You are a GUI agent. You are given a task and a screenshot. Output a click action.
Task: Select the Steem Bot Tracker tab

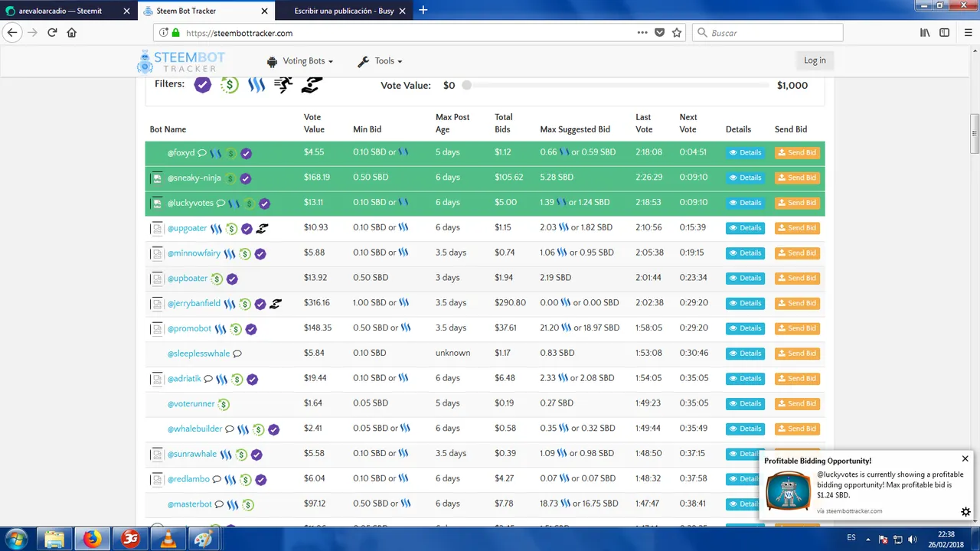pos(205,11)
